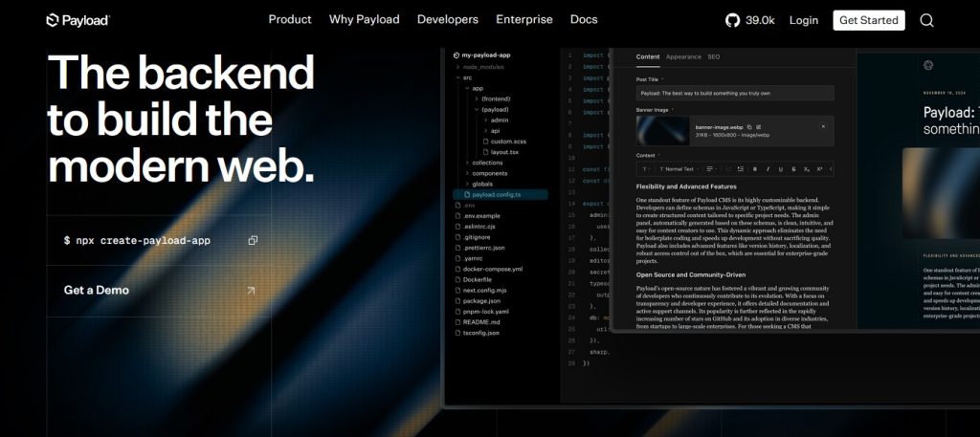980x437 pixels.
Task: Select docker-compose.yml in the file tree
Action: [x=488, y=269]
